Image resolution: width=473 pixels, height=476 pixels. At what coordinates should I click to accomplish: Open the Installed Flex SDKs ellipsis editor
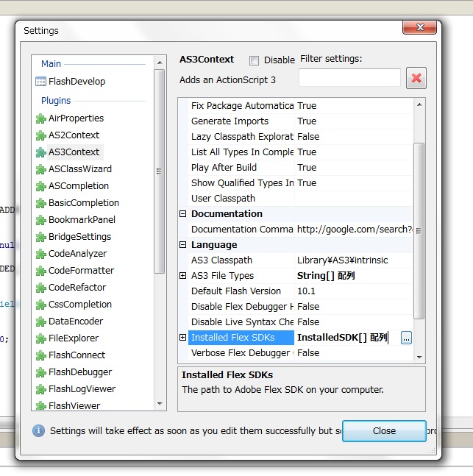406,338
